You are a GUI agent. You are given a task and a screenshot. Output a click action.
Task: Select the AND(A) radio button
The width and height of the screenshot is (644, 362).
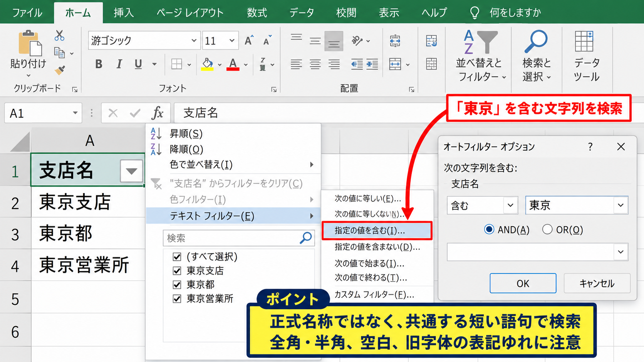(489, 230)
